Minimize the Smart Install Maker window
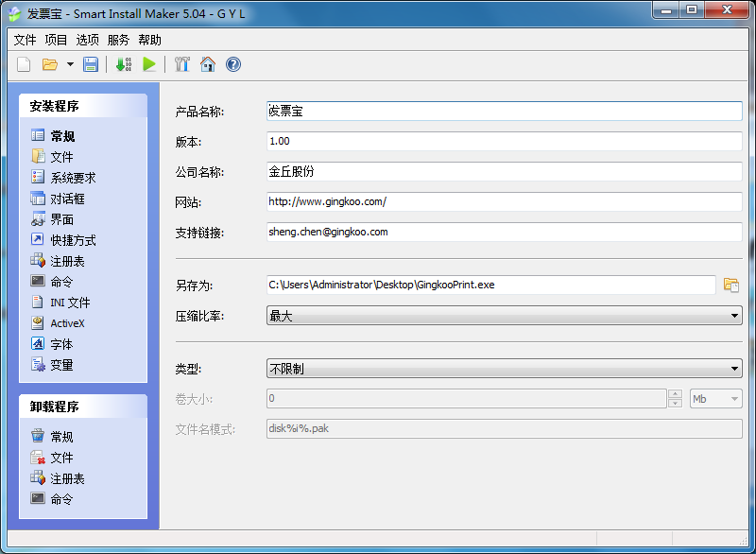 [666, 9]
